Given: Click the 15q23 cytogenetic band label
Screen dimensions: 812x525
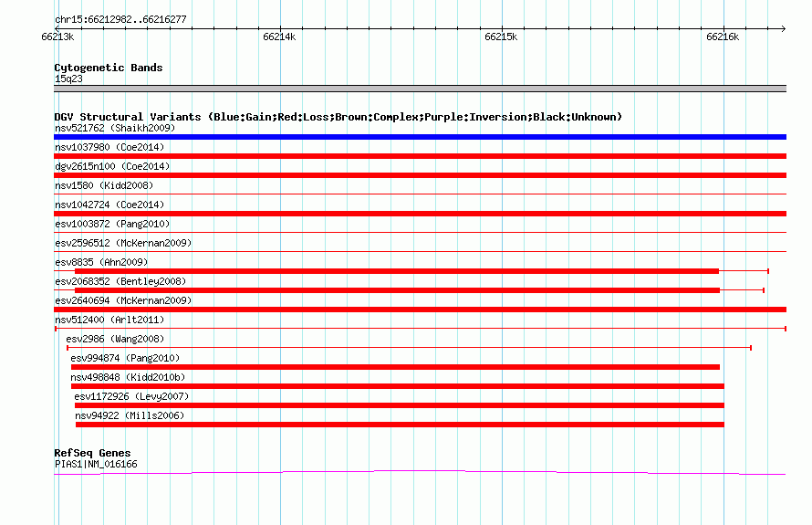Looking at the screenshot, I should click(68, 79).
